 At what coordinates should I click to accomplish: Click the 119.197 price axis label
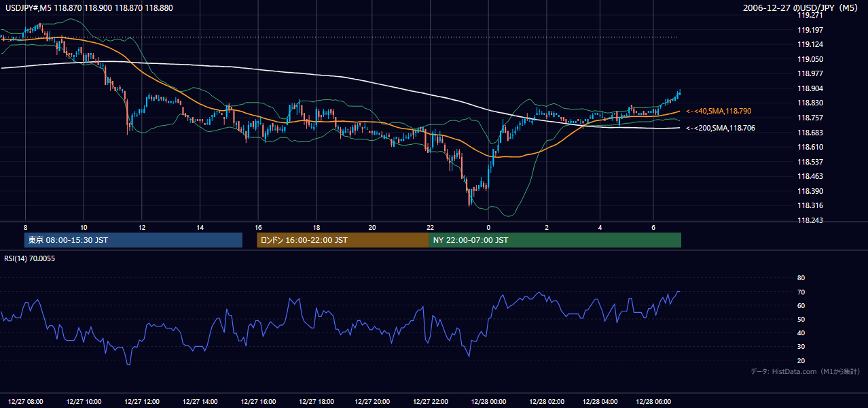pos(810,30)
